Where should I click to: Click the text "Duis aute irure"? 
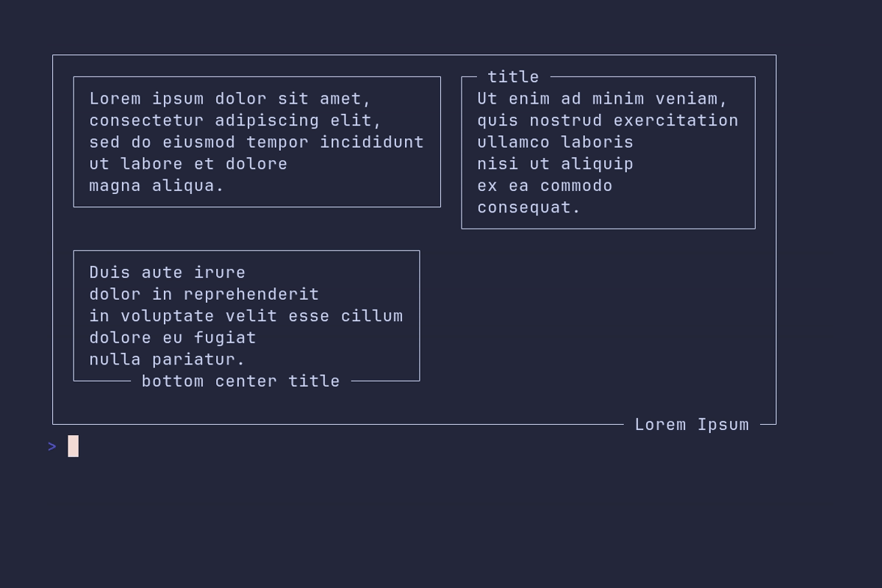pos(168,272)
